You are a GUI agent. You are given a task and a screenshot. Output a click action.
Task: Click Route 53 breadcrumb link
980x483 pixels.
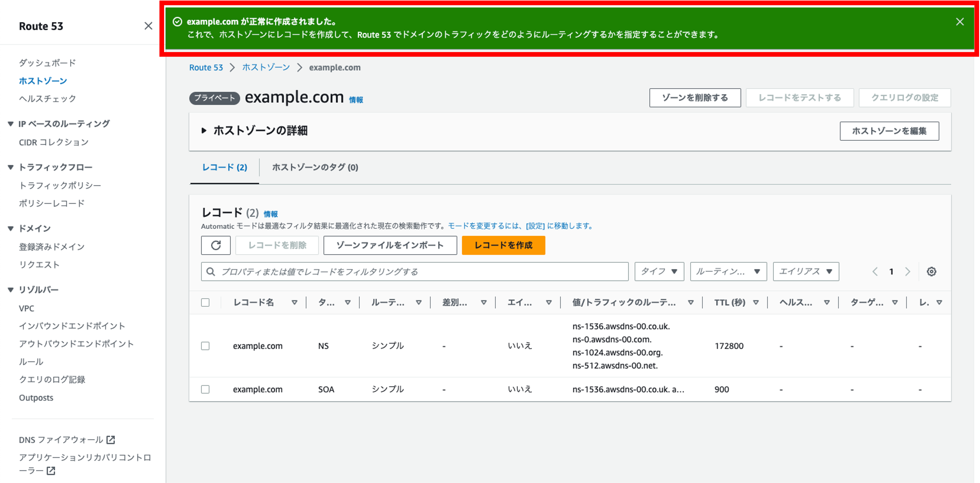[206, 67]
